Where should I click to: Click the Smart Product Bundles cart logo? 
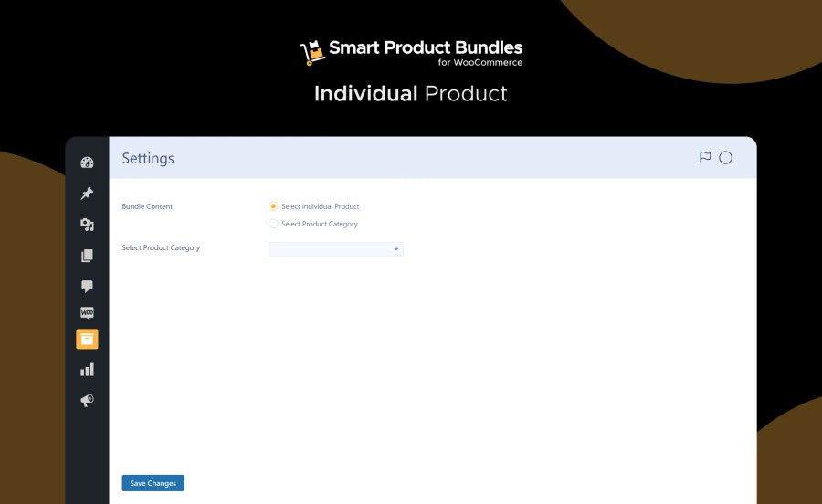pyautogui.click(x=312, y=53)
